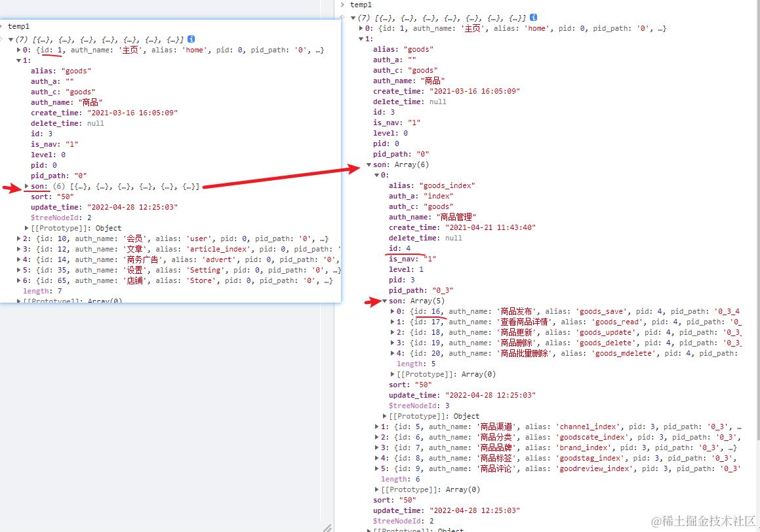Expand the 商品更新 goods_update row
Image resolution: width=760 pixels, height=532 pixels.
393,333
